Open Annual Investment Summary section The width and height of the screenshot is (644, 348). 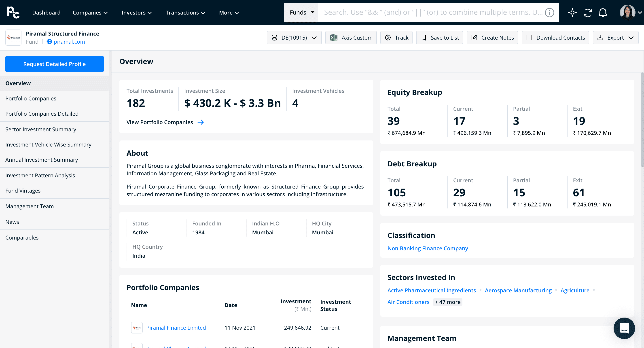coord(55,160)
